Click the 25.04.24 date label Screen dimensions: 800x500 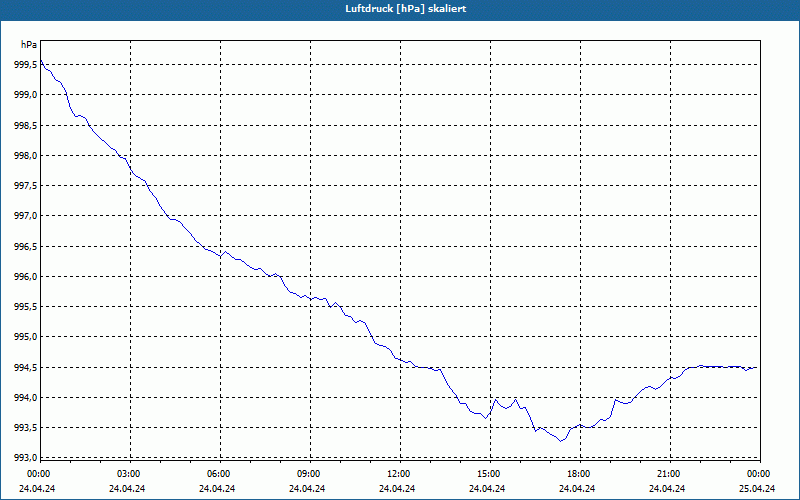coord(757,488)
